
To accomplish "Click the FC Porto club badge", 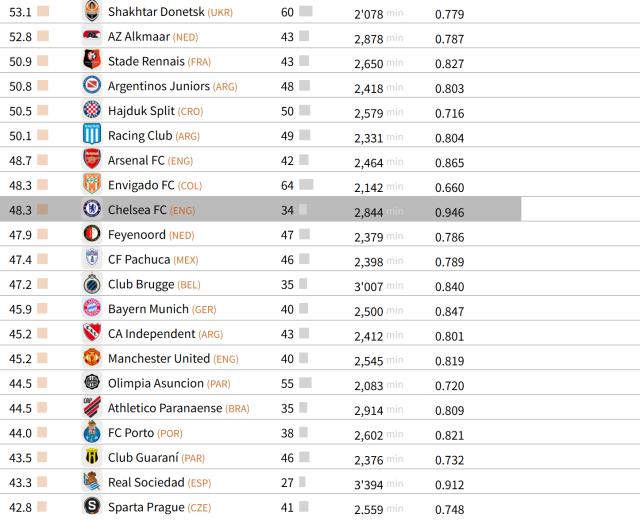I will (91, 432).
